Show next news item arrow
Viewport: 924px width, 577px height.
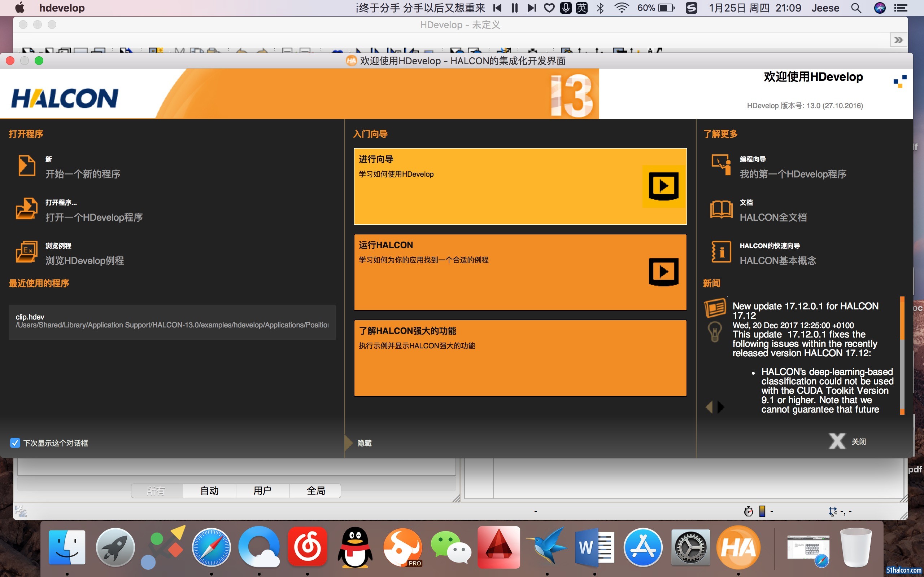721,407
